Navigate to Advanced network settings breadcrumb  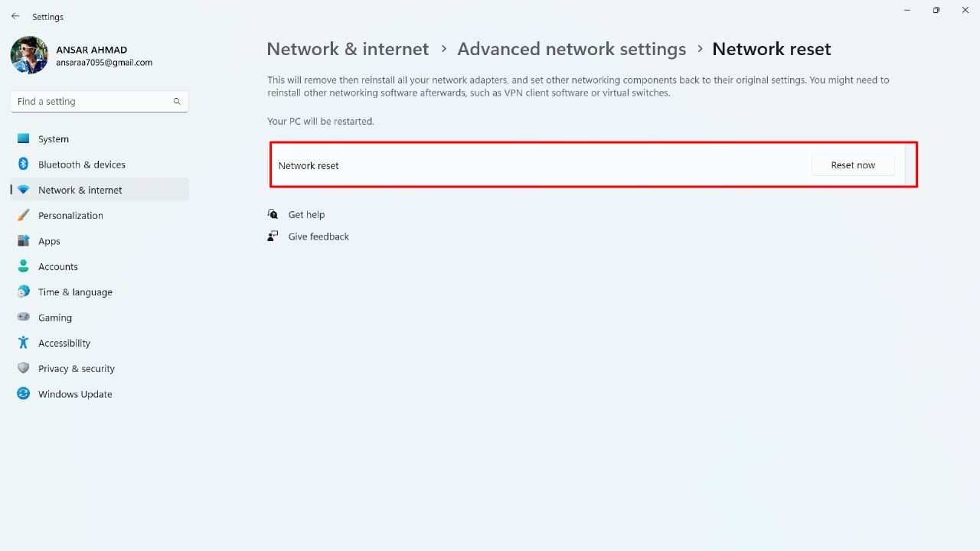(x=571, y=48)
